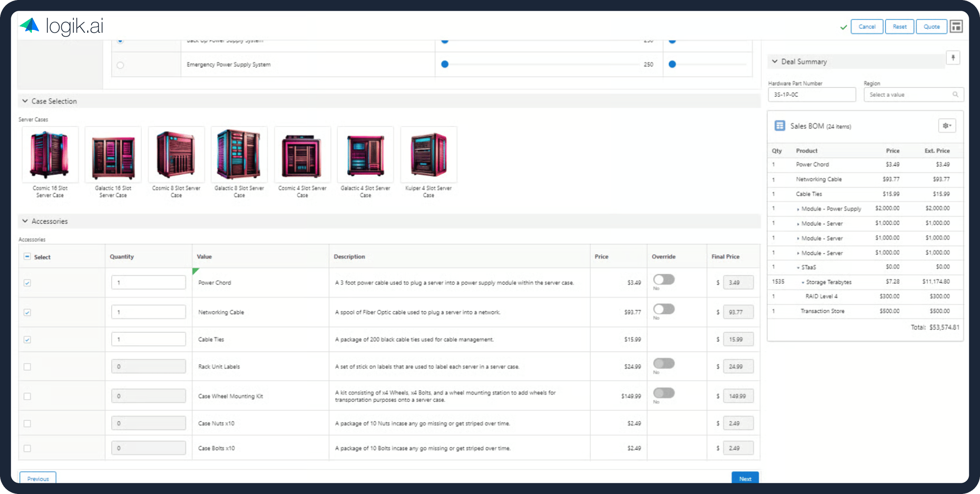980x494 pixels.
Task: Edit the Networking Cable quantity field
Action: pyautogui.click(x=148, y=312)
